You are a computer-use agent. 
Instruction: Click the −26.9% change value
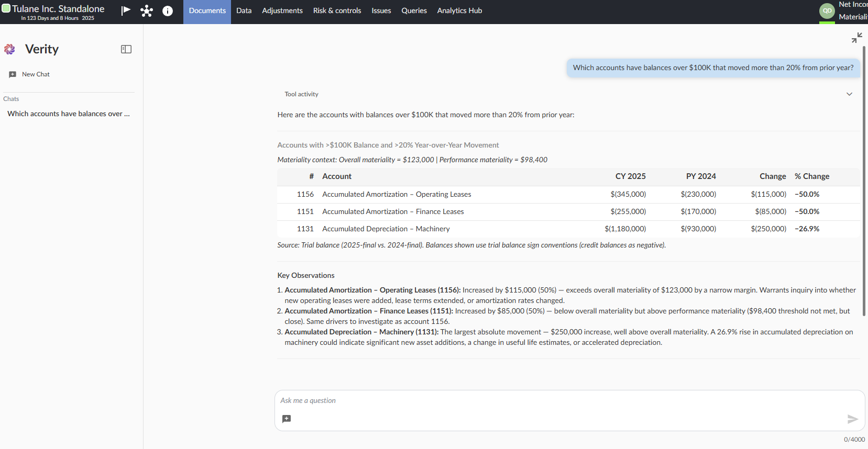pos(807,229)
